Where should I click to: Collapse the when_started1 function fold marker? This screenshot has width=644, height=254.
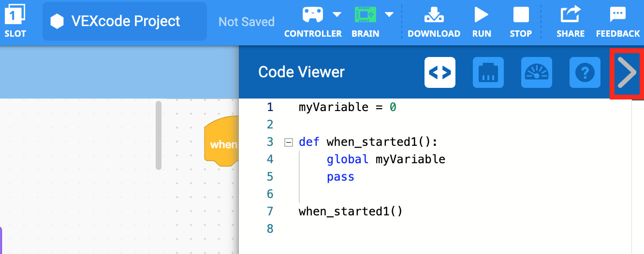click(x=289, y=142)
